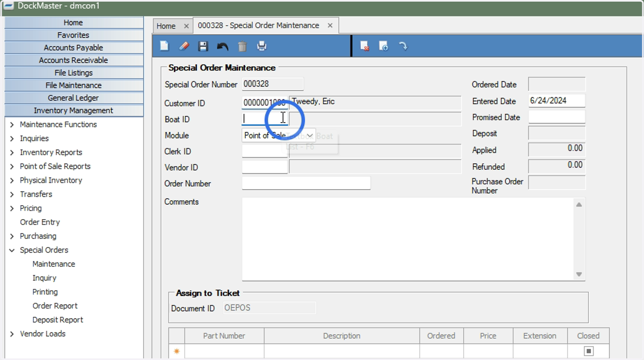Click the Customer ID input field

coord(265,103)
